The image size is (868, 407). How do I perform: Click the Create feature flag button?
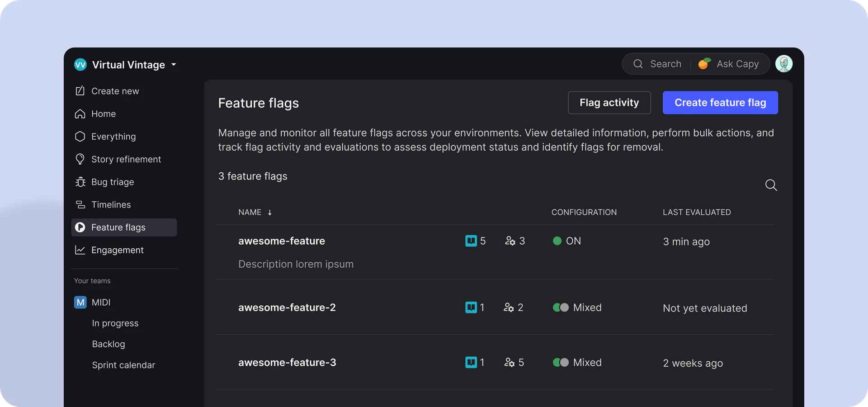click(x=720, y=103)
